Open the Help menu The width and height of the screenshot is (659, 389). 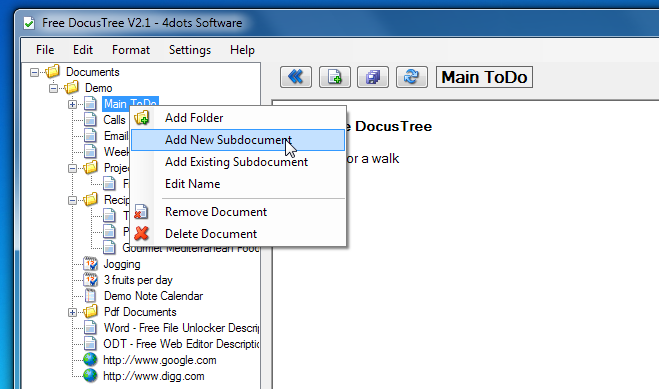pyautogui.click(x=242, y=50)
